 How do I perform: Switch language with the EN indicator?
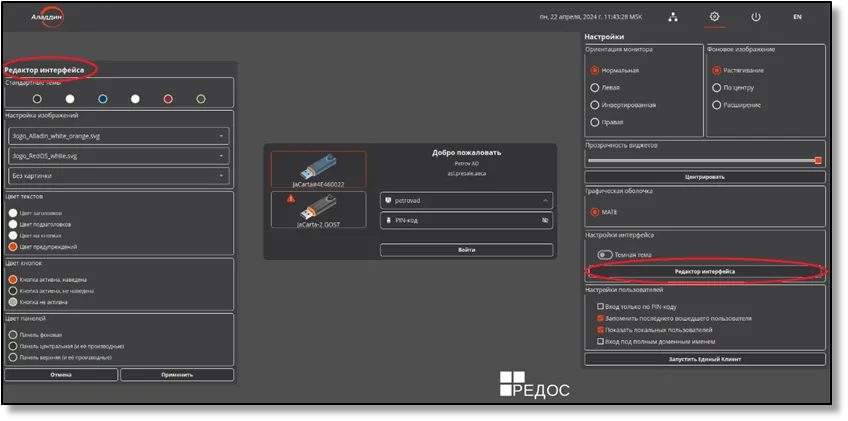coord(797,17)
